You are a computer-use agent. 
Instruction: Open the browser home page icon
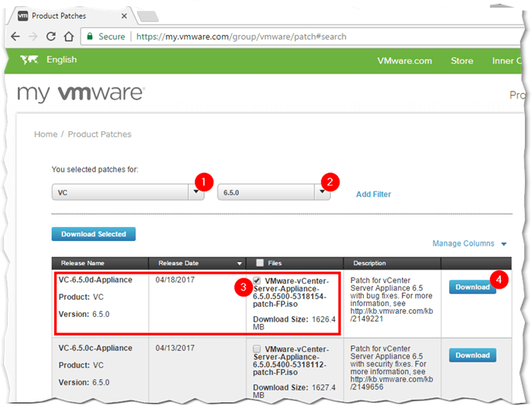click(69, 36)
